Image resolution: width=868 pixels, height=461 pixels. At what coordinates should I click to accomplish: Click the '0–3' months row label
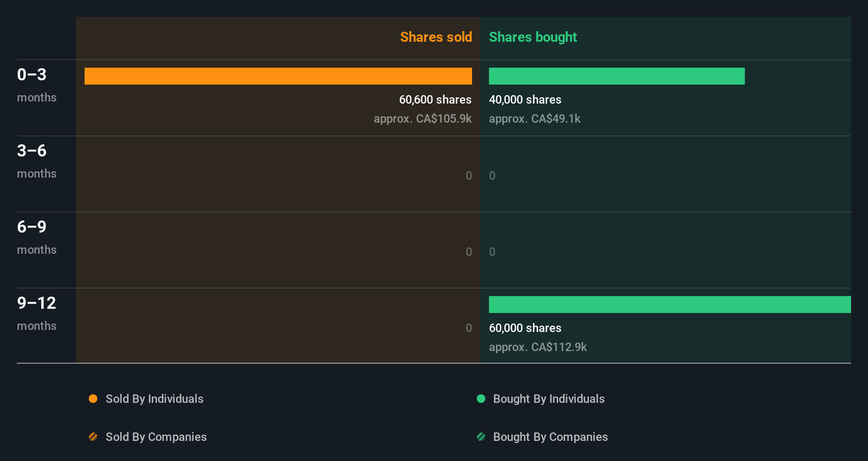coord(32,75)
